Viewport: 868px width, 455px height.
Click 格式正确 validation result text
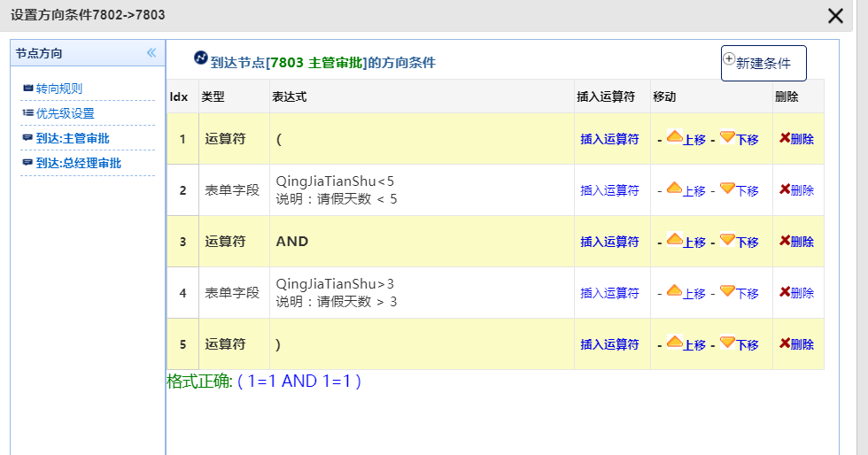point(264,382)
